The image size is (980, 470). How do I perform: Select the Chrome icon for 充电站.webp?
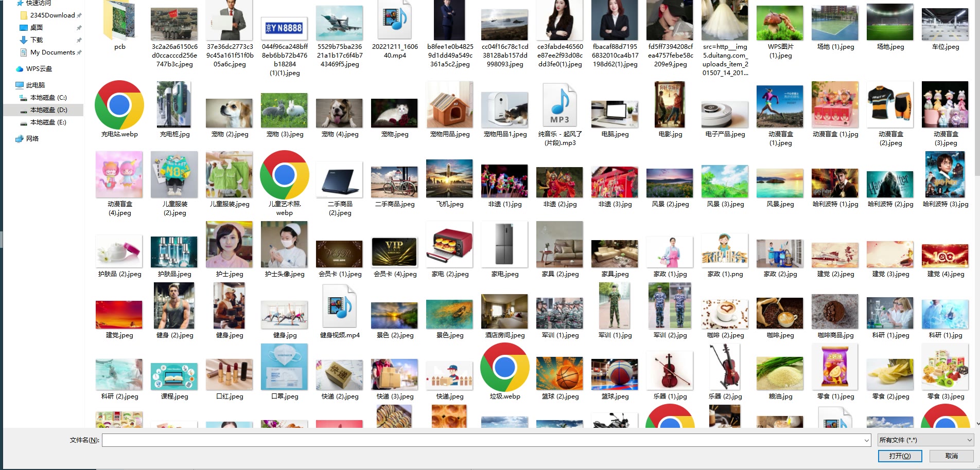119,105
